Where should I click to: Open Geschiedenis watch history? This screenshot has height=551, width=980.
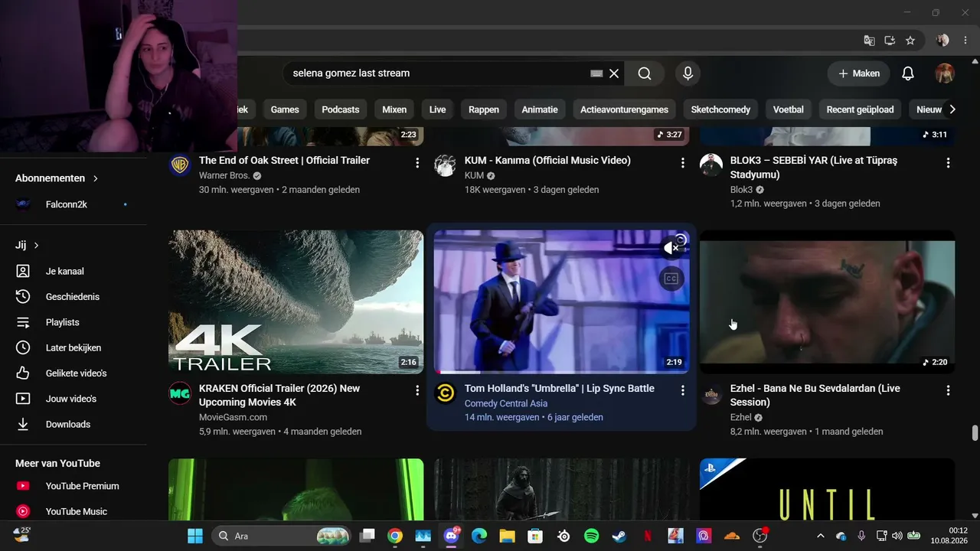tap(73, 297)
